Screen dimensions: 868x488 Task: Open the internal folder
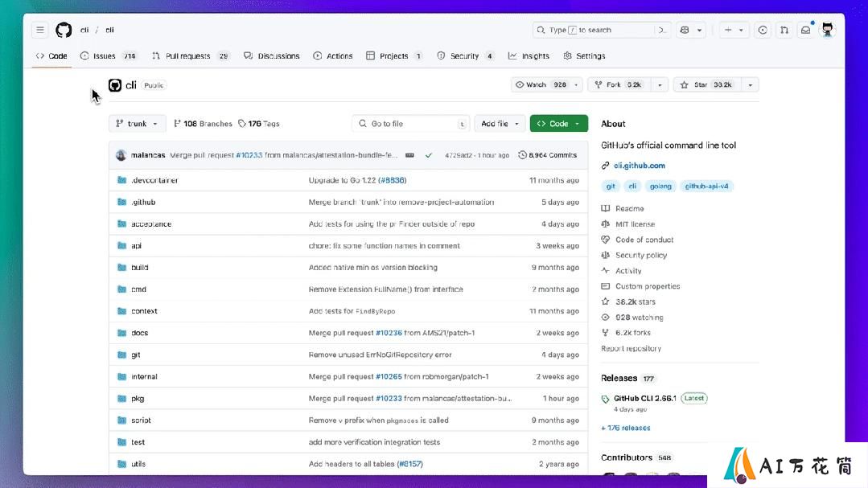[144, 376]
